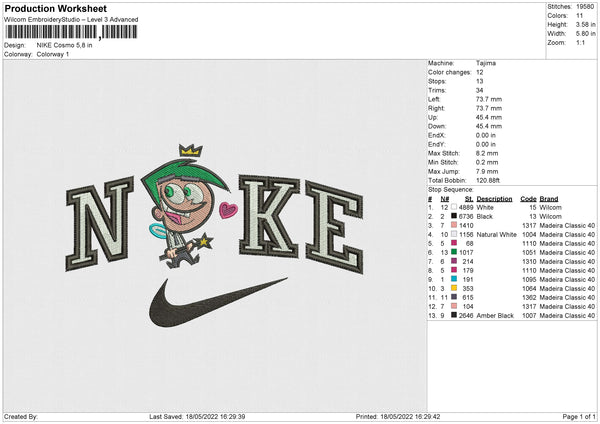Click the Description column header

pos(494,199)
